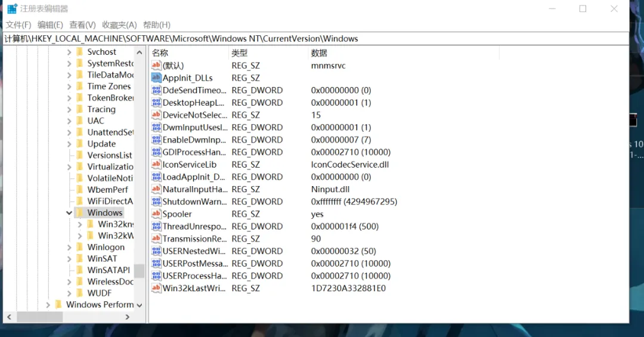This screenshot has width=644, height=337.
Task: Click the LoadAppInit_D... DWORD icon
Action: pyautogui.click(x=156, y=177)
